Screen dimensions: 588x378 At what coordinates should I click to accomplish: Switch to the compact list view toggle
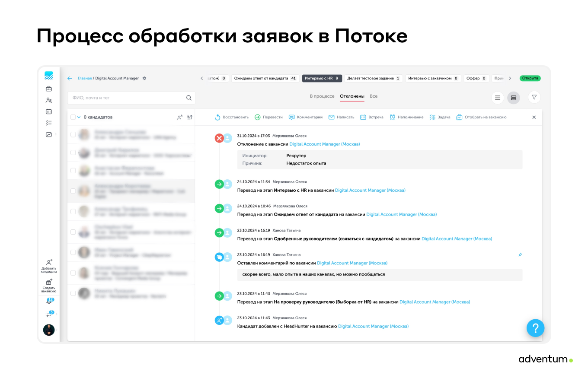pos(498,98)
